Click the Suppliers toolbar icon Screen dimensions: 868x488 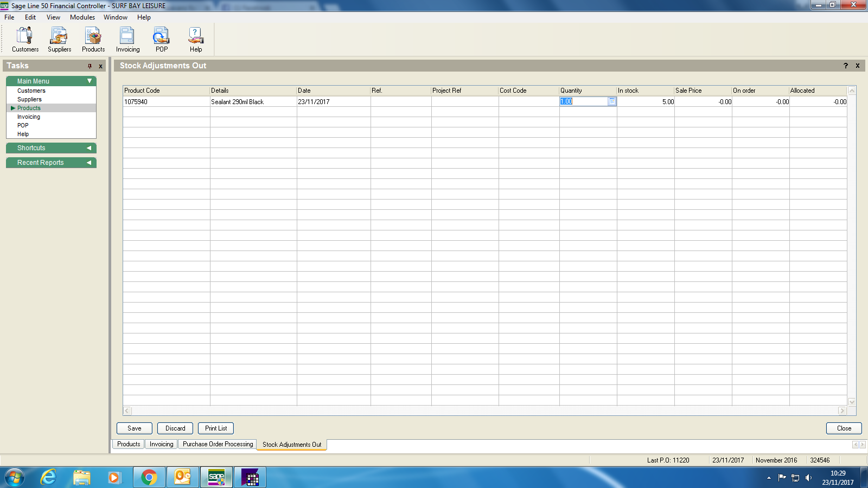(x=59, y=40)
